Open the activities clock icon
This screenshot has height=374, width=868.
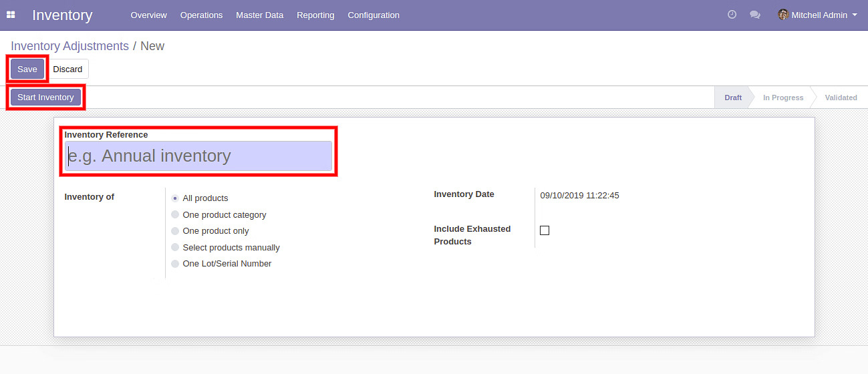pyautogui.click(x=732, y=15)
